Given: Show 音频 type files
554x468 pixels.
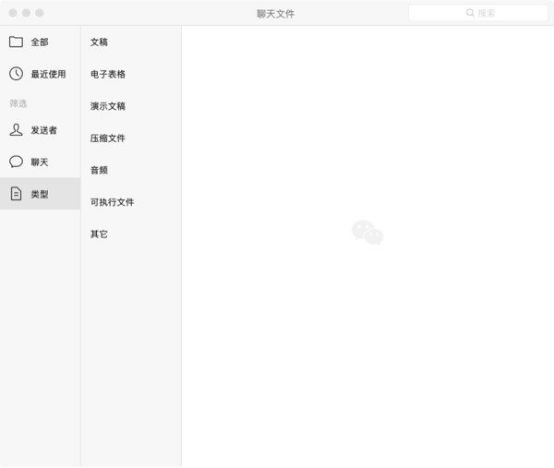Looking at the screenshot, I should [x=131, y=170].
